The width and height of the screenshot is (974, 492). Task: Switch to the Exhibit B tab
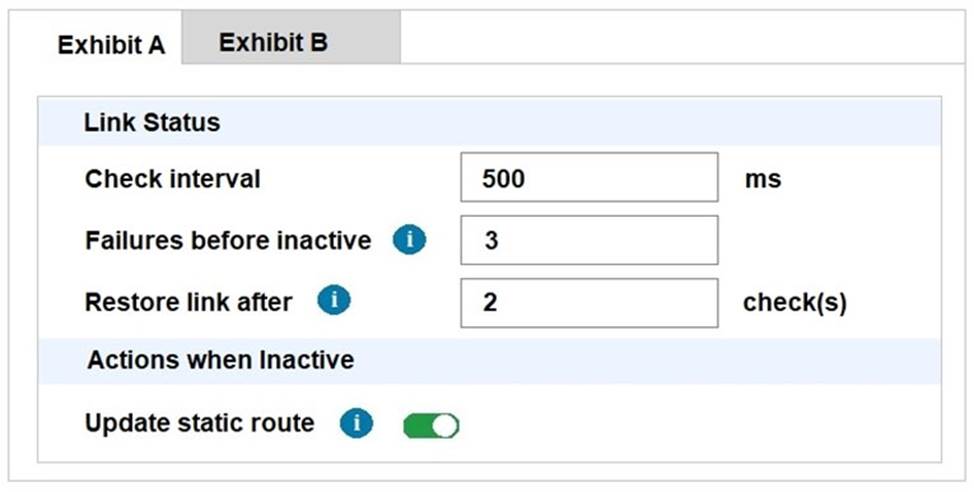click(273, 43)
